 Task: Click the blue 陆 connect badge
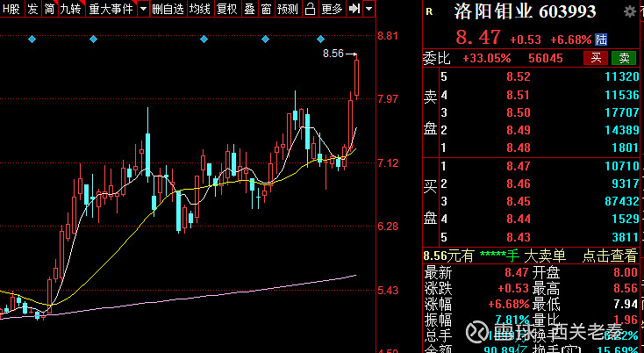point(601,40)
